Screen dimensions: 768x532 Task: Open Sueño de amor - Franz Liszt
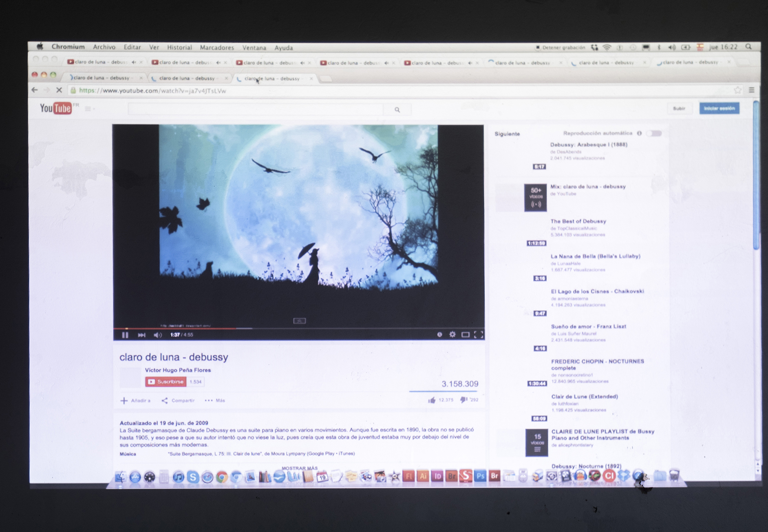pyautogui.click(x=589, y=327)
